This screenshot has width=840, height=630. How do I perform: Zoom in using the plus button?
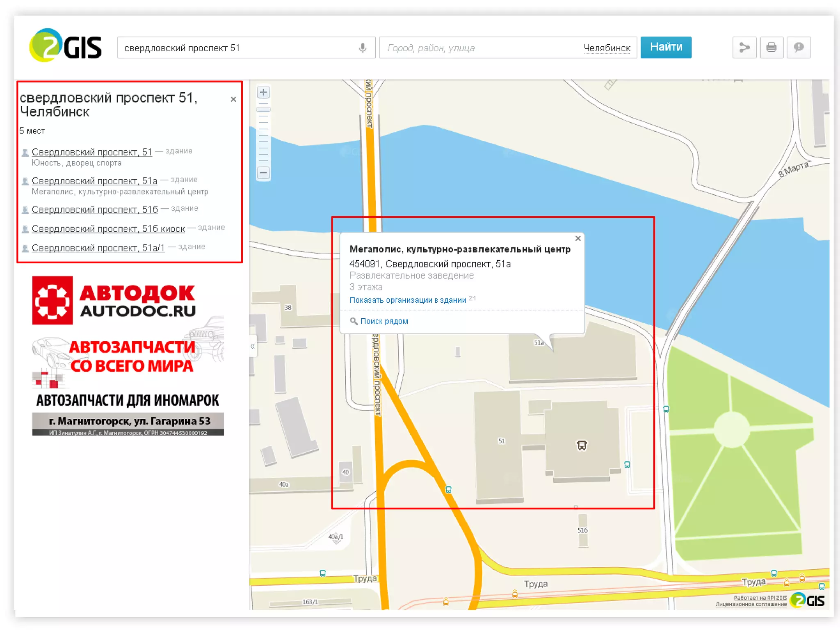pyautogui.click(x=263, y=92)
